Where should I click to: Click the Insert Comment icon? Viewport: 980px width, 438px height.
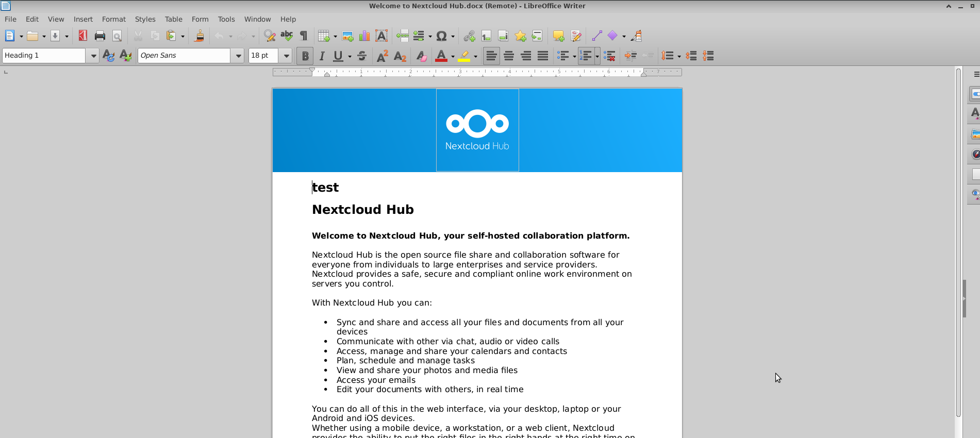(x=558, y=36)
